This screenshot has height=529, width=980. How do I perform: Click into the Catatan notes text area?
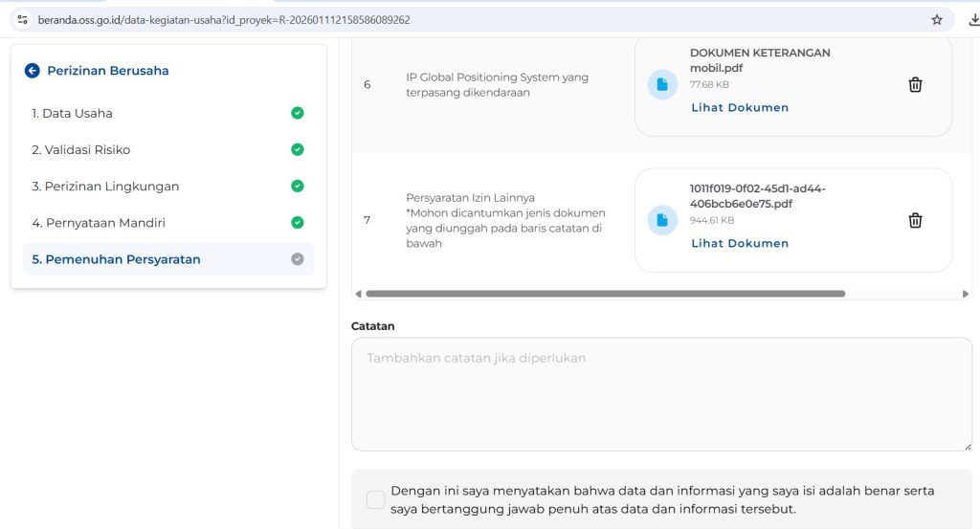(x=661, y=393)
